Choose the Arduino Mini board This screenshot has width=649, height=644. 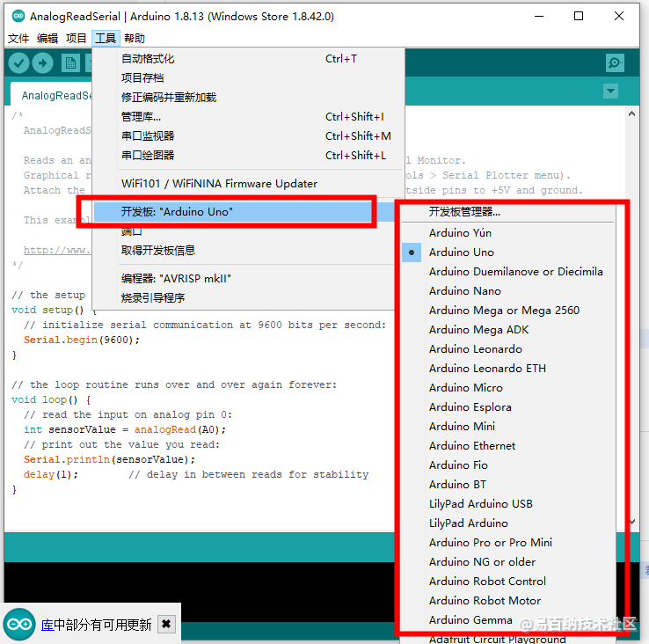tap(508, 426)
